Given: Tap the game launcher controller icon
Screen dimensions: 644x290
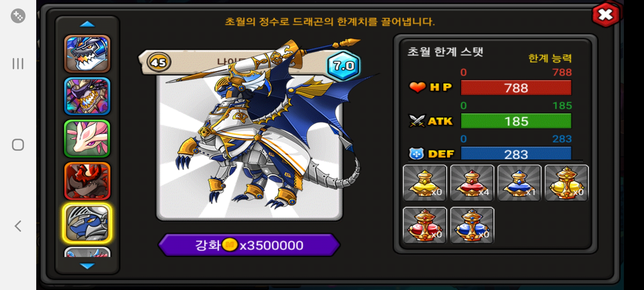Looking at the screenshot, I should pos(18,16).
